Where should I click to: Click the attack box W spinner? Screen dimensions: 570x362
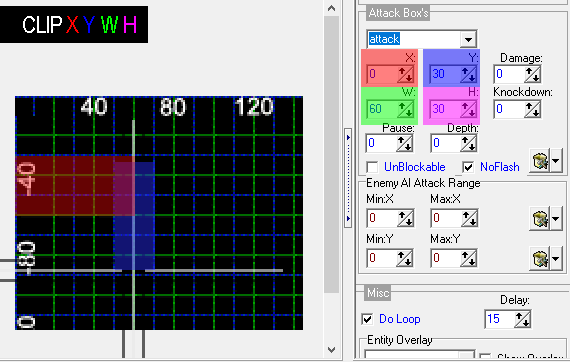405,109
